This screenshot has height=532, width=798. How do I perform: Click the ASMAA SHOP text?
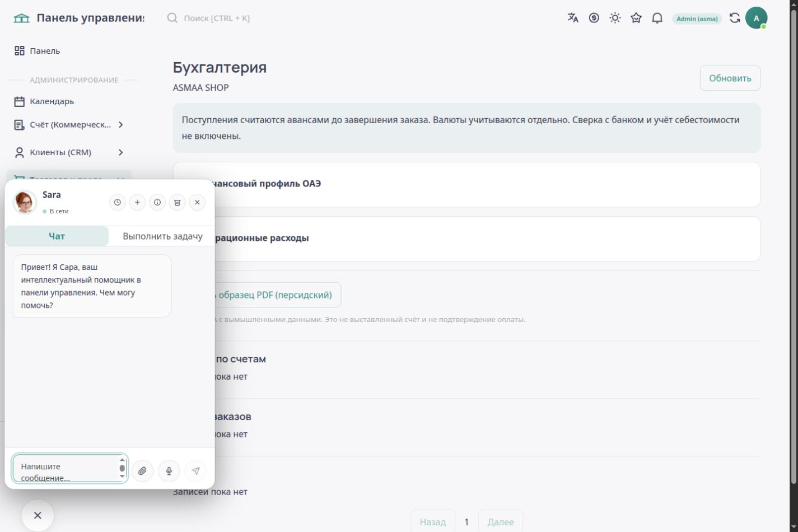(x=200, y=88)
